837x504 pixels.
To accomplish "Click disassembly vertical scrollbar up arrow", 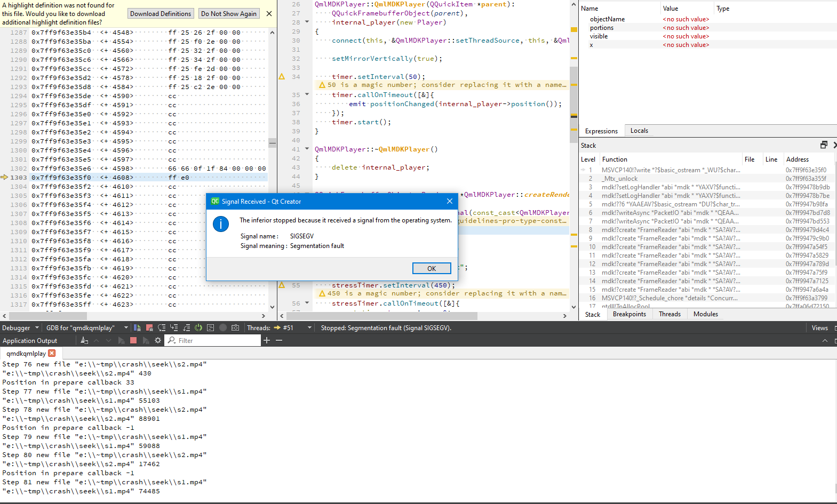I will click(272, 33).
